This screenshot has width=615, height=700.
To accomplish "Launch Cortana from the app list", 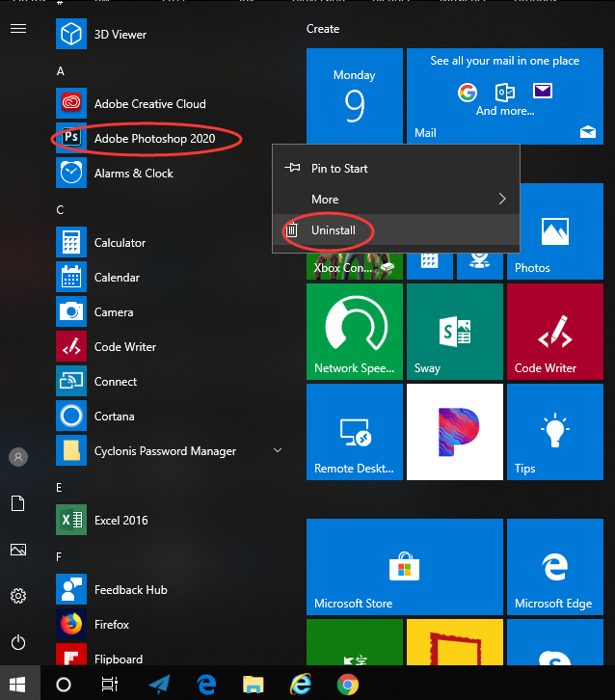I will tap(71, 417).
